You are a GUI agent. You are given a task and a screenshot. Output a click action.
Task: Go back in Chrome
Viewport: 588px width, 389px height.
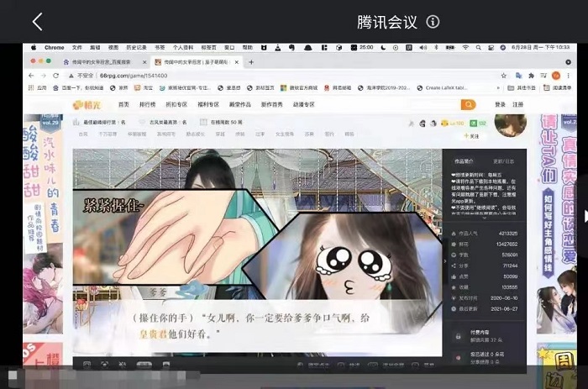tap(31, 76)
